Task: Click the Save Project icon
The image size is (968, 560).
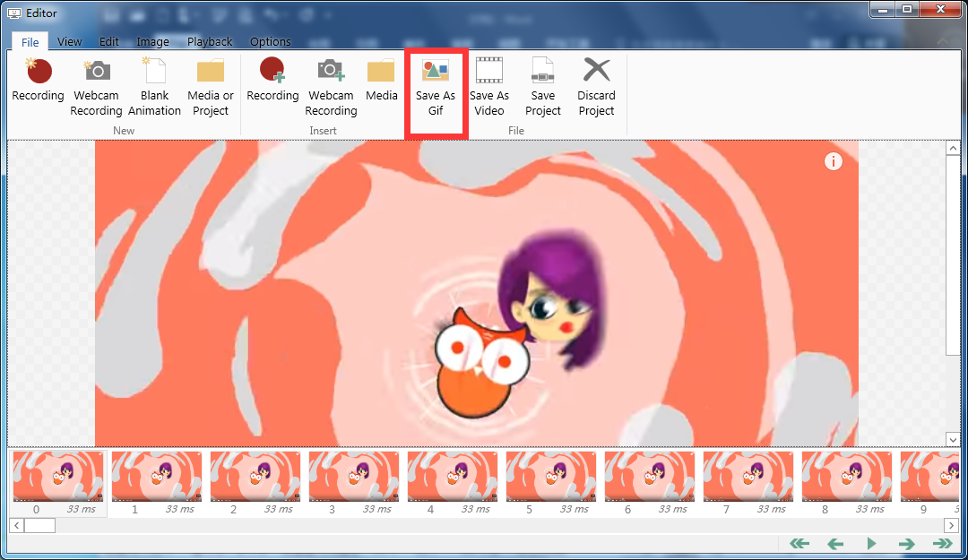Action: tap(543, 72)
